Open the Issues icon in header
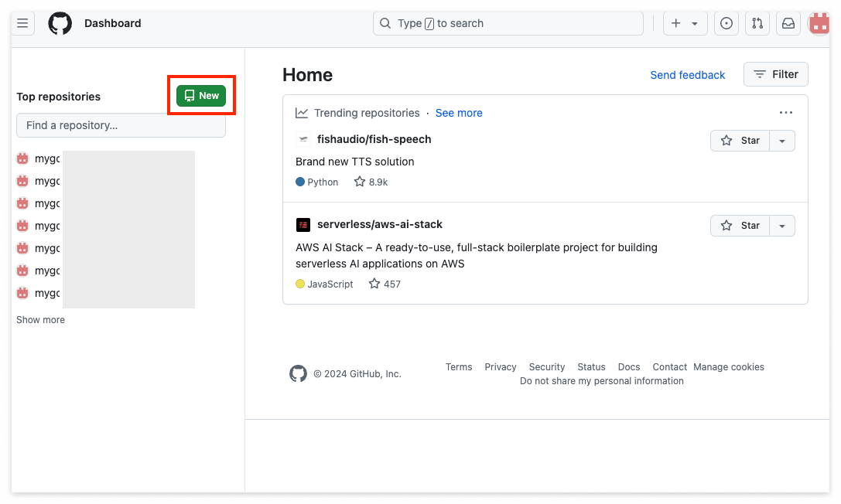The height and width of the screenshot is (504, 841). pyautogui.click(x=726, y=23)
